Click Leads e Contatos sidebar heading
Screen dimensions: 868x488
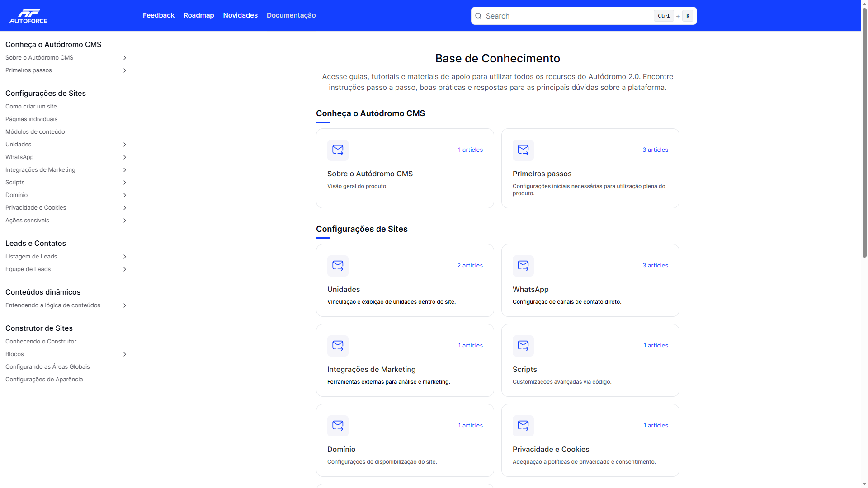[x=36, y=244]
